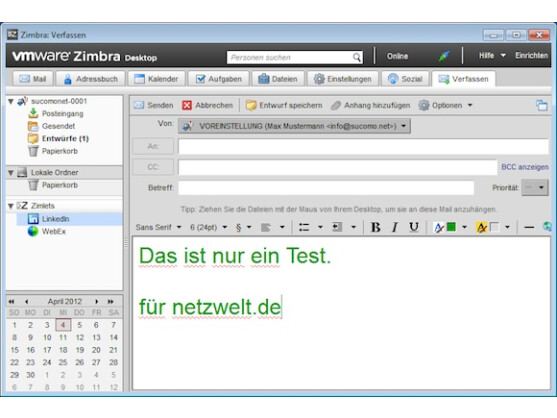Toggle italic formatting

coord(395,227)
